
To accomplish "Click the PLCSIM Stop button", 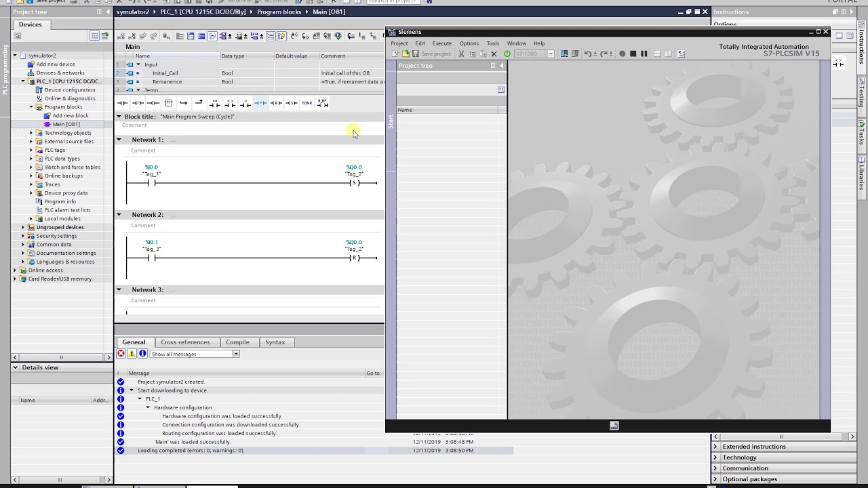I will pos(633,54).
